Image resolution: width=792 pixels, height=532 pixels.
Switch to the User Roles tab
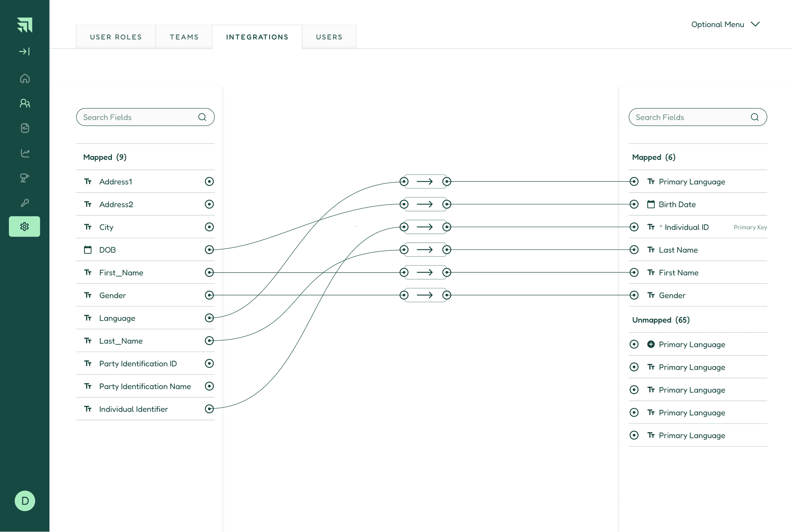tap(116, 37)
